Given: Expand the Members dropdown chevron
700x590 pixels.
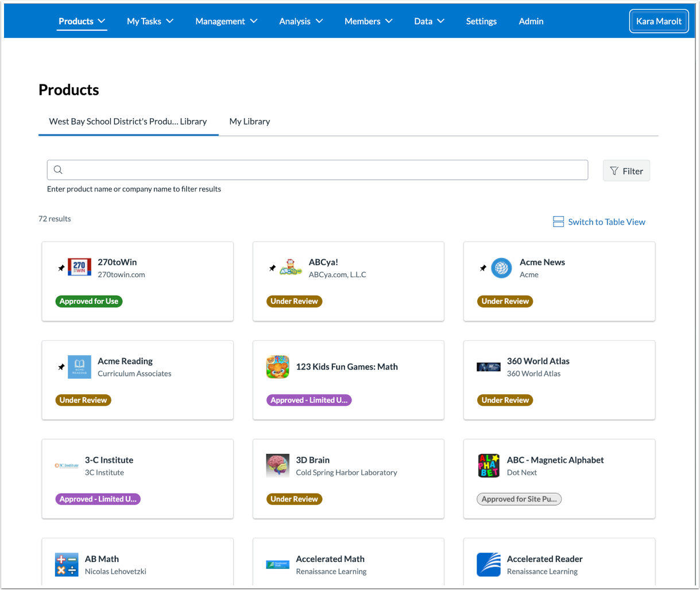Looking at the screenshot, I should point(389,21).
